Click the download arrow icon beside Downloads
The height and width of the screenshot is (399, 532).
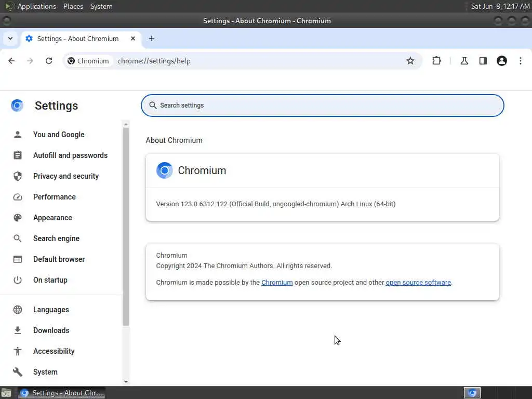point(17,330)
